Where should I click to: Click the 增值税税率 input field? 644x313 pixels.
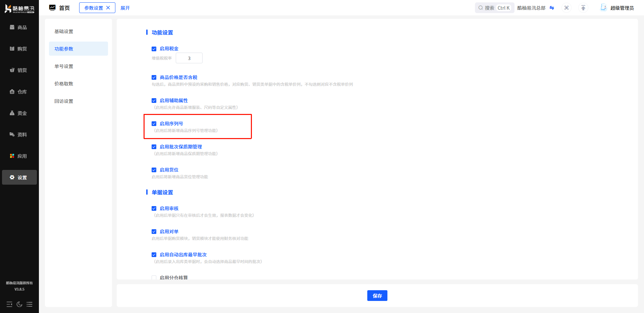(189, 58)
